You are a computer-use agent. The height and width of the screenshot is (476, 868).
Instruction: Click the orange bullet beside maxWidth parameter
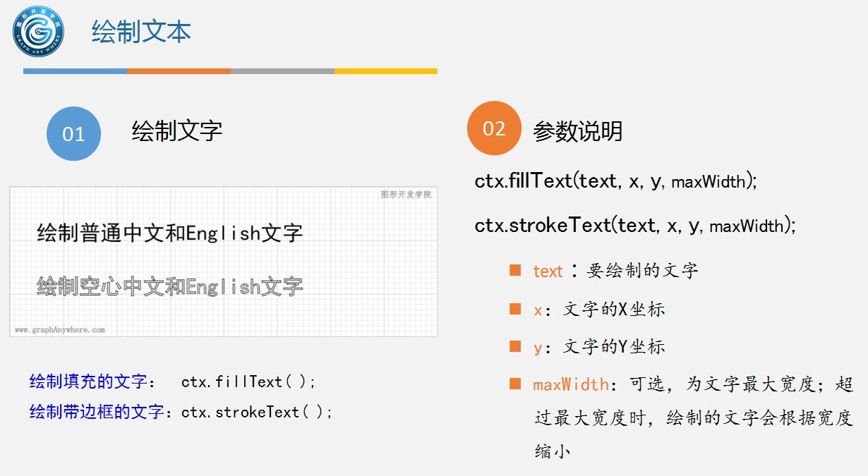pos(515,384)
